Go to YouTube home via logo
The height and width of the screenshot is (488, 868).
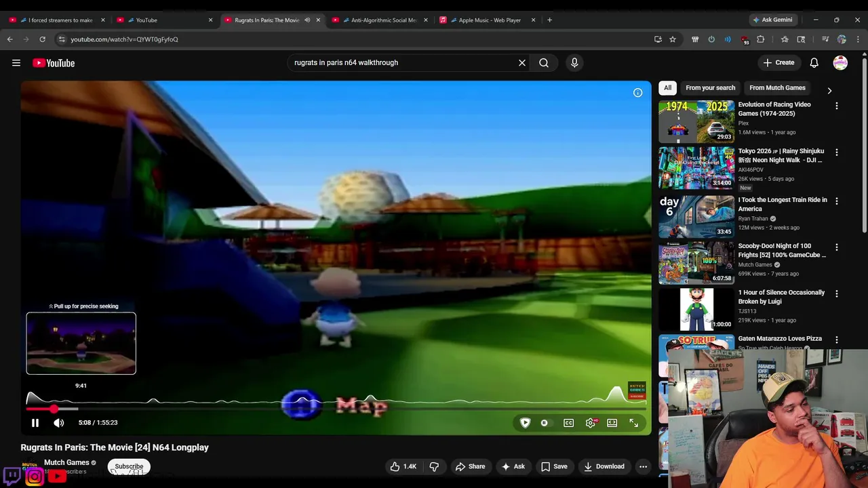tap(54, 63)
